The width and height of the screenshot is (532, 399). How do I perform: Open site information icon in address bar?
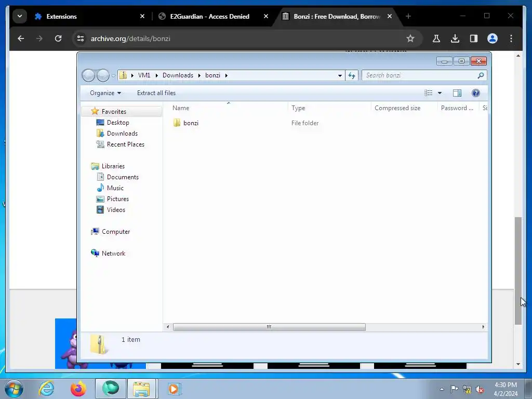click(x=81, y=38)
